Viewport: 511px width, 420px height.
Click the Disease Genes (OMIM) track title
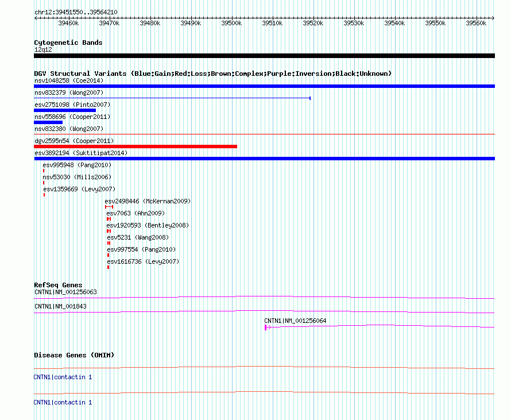[74, 355]
